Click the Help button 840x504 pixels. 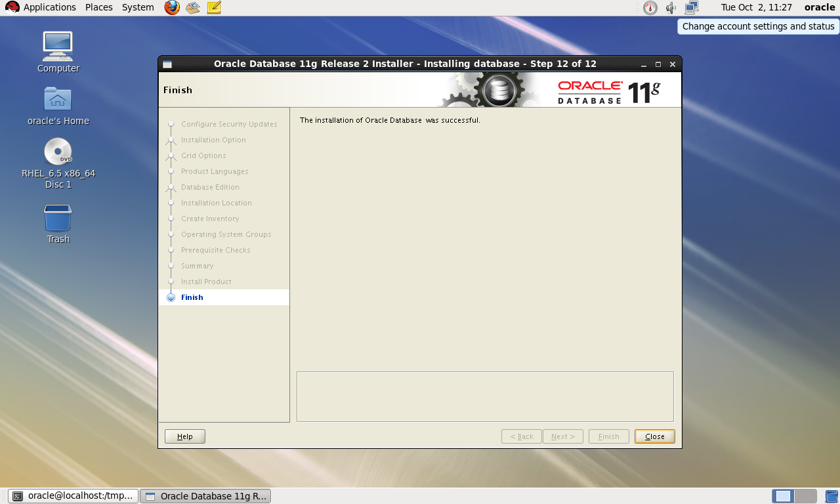tap(185, 436)
